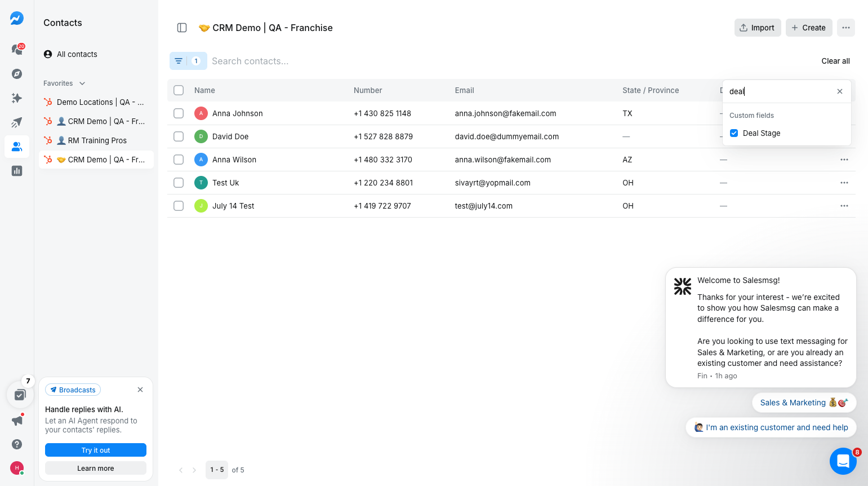Screen dimensions: 868x486
Task: Clear the deal column search with X
Action: (840, 91)
